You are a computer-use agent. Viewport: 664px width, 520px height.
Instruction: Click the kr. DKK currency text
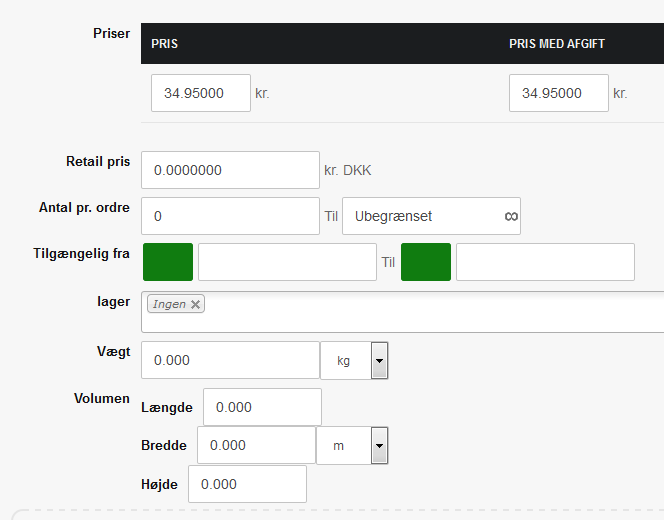(x=347, y=170)
